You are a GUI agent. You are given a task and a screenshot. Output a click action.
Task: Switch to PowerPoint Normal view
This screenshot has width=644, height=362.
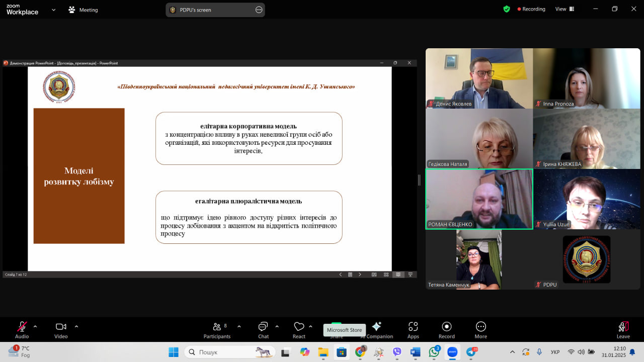click(374, 275)
